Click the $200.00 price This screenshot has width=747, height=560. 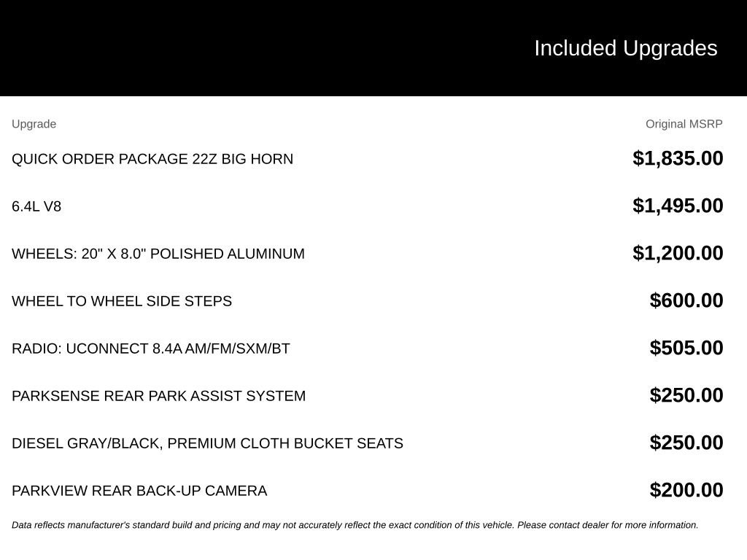pyautogui.click(x=686, y=490)
